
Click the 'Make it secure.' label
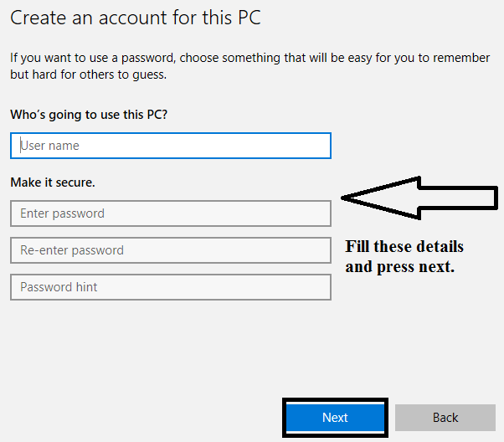[x=53, y=182]
